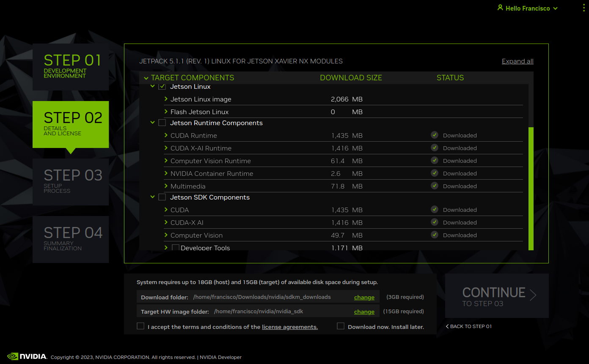Click the CUDA Runtime downloaded checkmark icon
589x364 pixels.
[x=434, y=135]
